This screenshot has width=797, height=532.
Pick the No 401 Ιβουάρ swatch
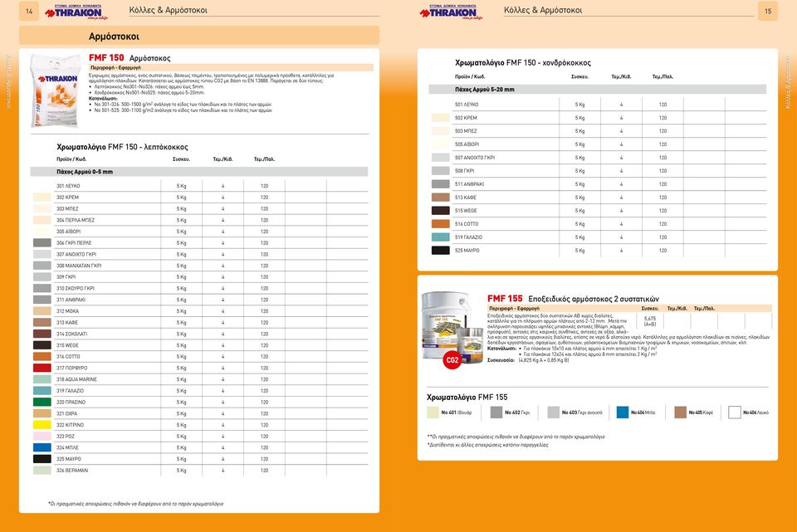click(x=433, y=412)
